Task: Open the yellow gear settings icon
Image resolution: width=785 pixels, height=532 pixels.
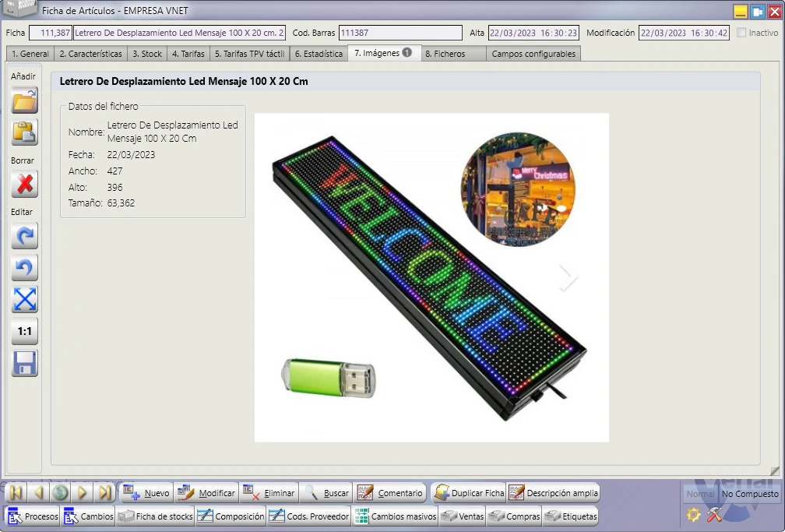Action: click(693, 514)
